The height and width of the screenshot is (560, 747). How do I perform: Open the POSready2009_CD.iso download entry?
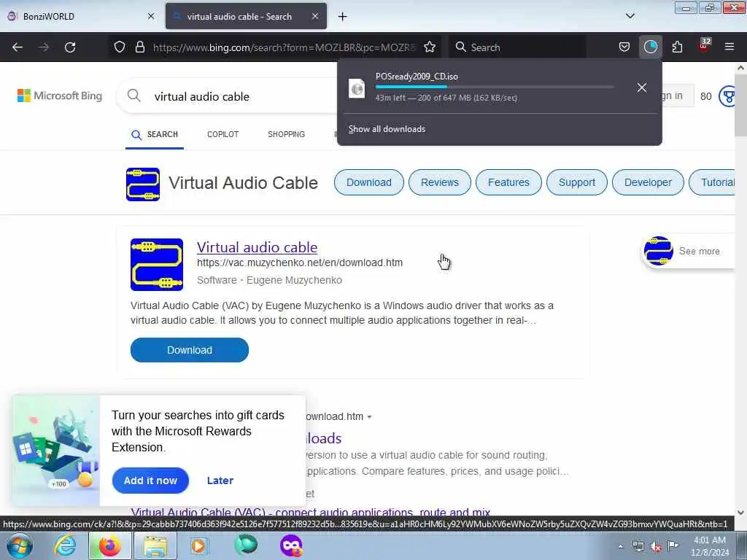pyautogui.click(x=486, y=87)
